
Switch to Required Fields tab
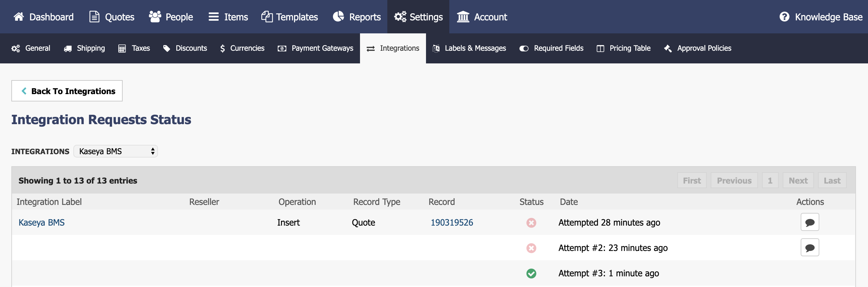[551, 48]
